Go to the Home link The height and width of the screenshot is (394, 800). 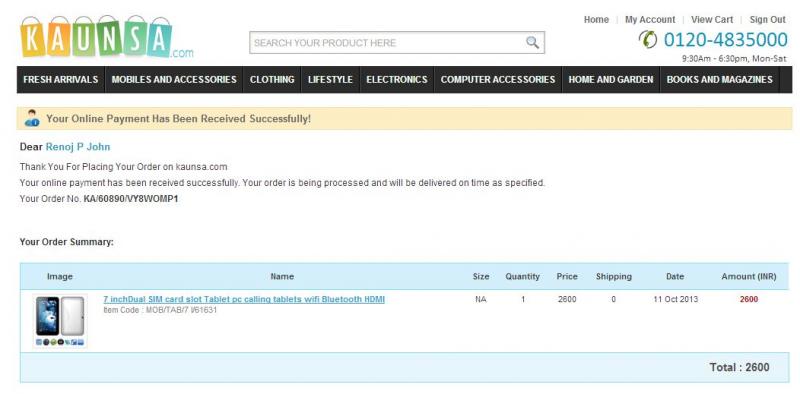pos(596,19)
